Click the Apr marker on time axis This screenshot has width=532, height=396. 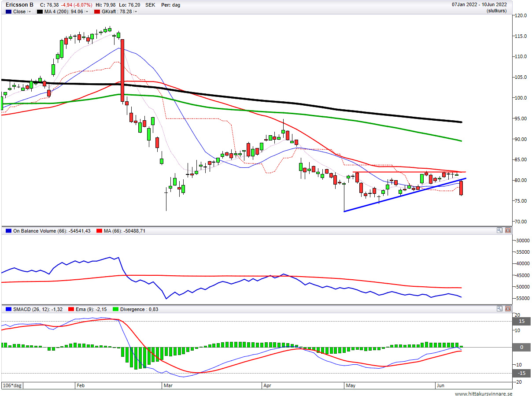tap(267, 385)
